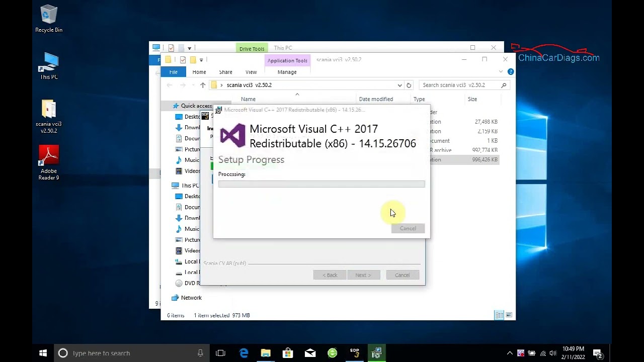Open the File tab in scania explorer window
Viewport: 644px width, 362px height.
tap(173, 72)
